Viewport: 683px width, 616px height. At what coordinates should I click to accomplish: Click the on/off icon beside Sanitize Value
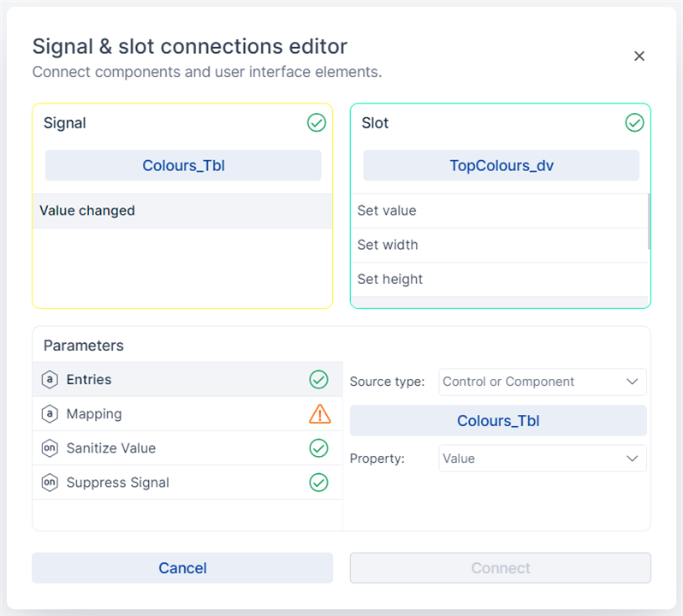pyautogui.click(x=50, y=448)
